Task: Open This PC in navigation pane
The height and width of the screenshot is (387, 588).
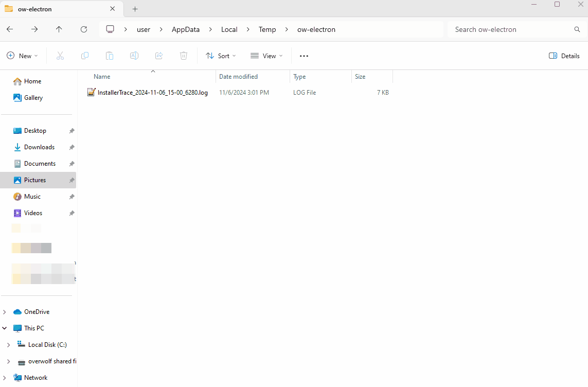Action: coord(34,328)
